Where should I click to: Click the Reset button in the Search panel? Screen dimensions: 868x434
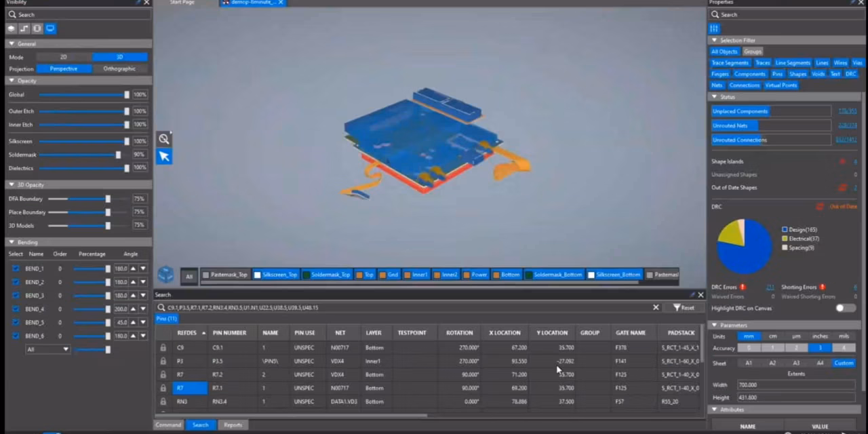(x=684, y=307)
